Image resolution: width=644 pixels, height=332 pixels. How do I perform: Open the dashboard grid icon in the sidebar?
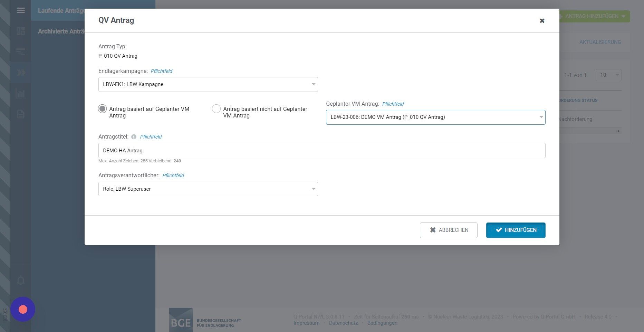(21, 31)
